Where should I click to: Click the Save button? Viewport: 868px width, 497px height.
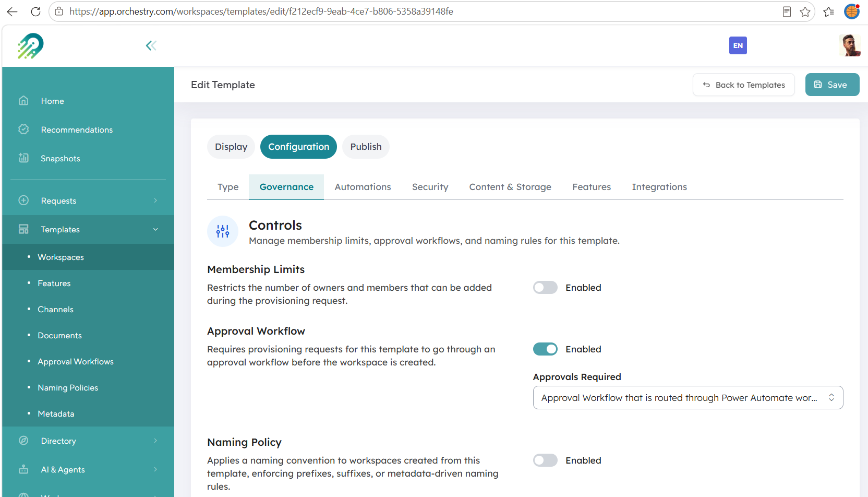click(x=832, y=85)
